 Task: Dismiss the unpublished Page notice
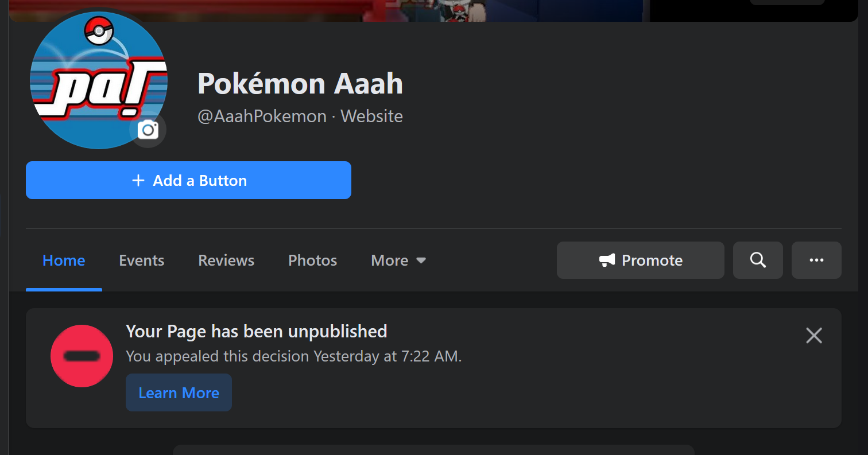814,336
